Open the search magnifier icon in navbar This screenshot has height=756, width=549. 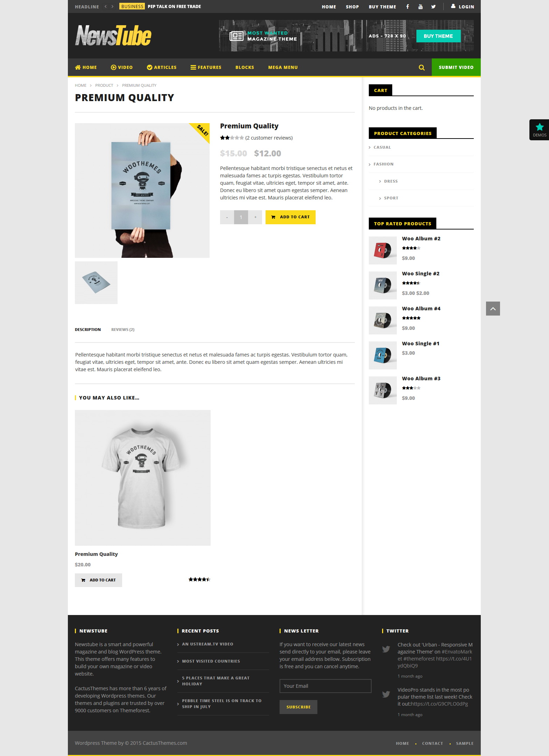[x=422, y=68]
